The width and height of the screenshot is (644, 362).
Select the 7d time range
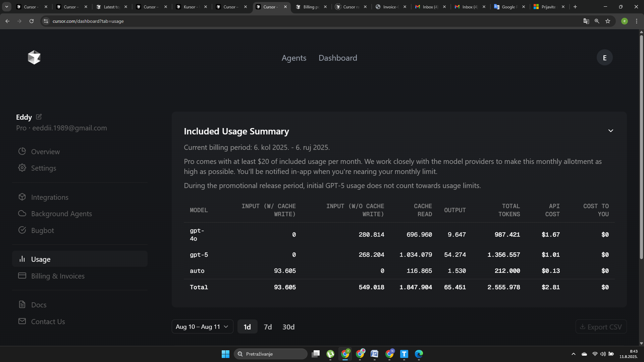coord(268,327)
